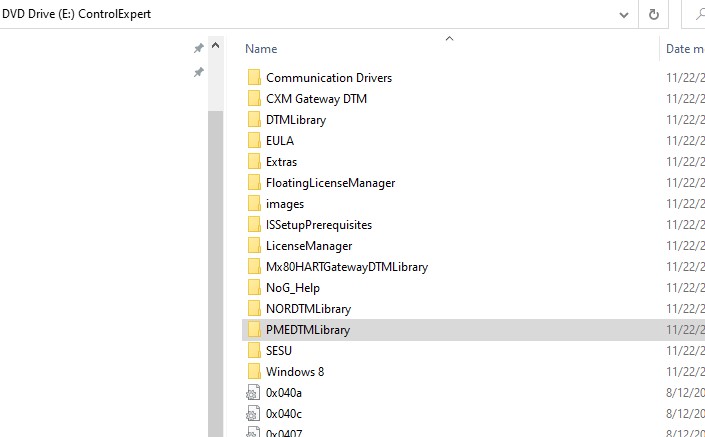Select the 'EULA' name text
The width and height of the screenshot is (705, 437).
280,141
